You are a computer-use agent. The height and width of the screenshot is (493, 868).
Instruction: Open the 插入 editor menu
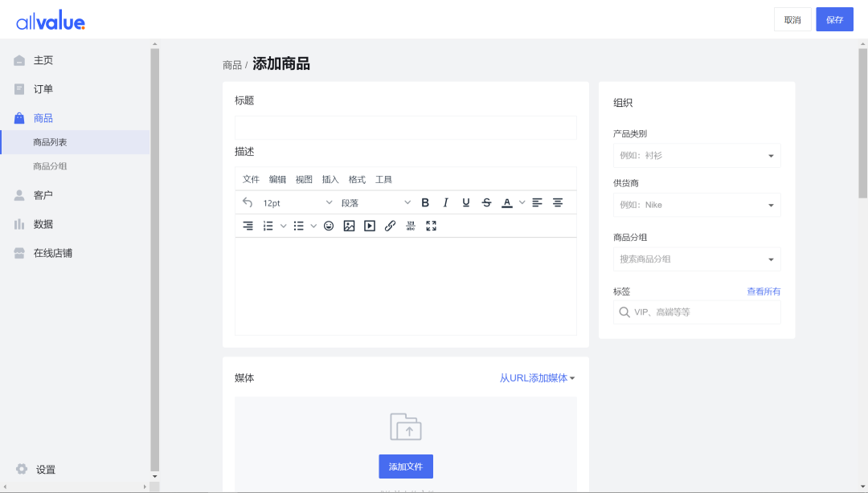(330, 179)
